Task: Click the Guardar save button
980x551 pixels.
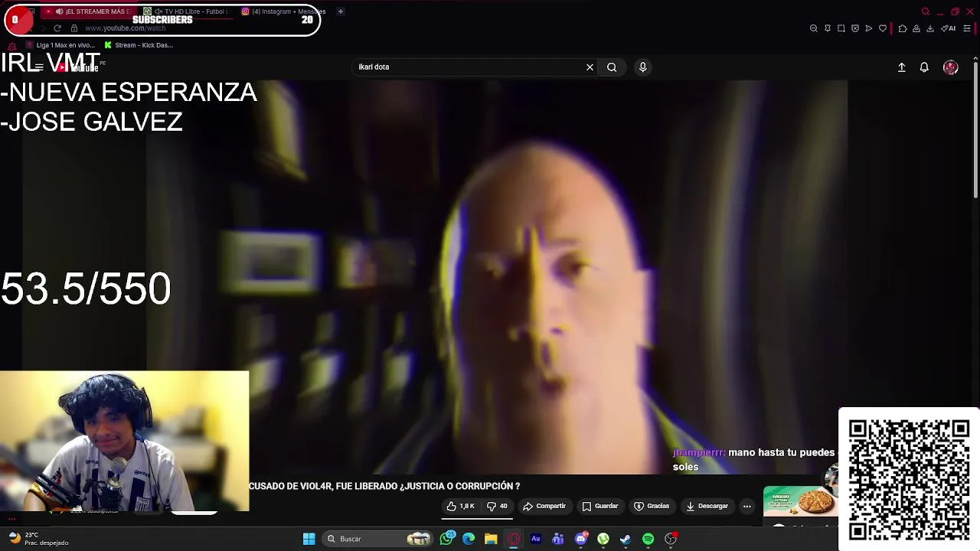Action: coord(600,506)
